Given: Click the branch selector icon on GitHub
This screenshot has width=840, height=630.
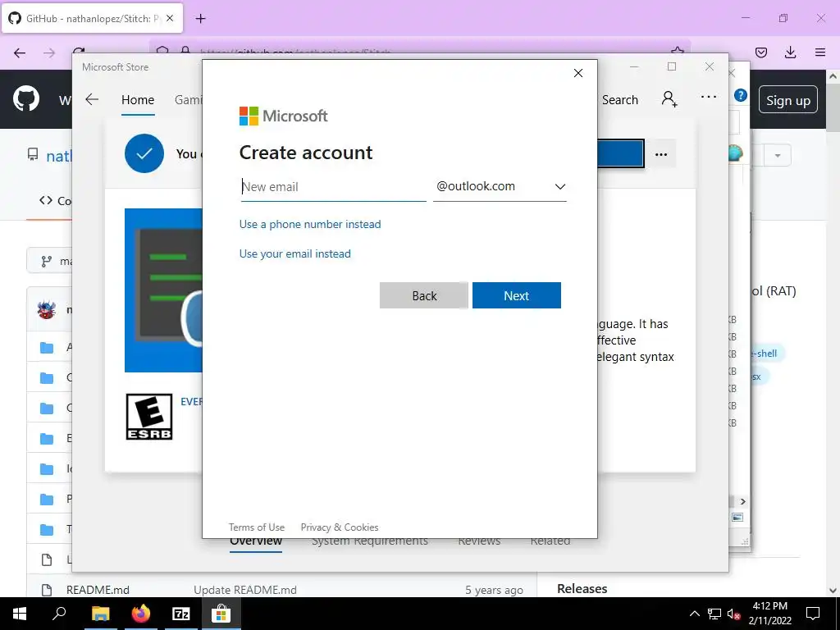Looking at the screenshot, I should (47, 262).
